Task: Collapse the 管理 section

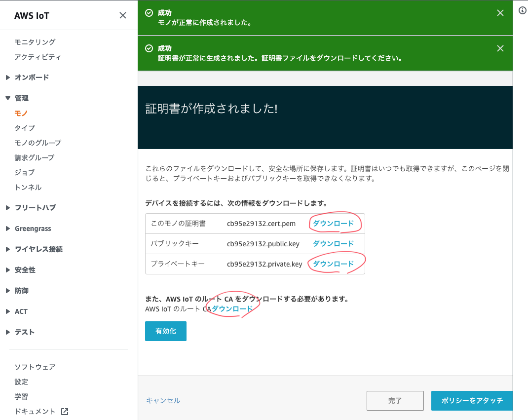Action: point(8,98)
